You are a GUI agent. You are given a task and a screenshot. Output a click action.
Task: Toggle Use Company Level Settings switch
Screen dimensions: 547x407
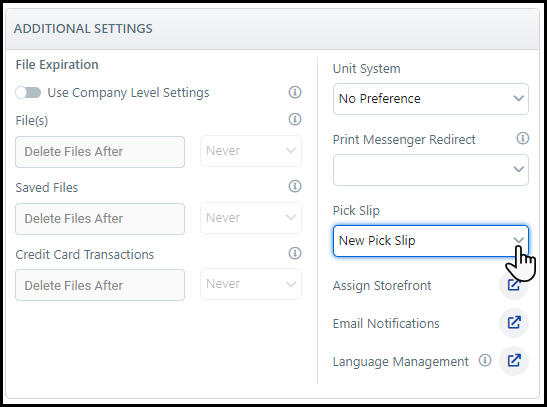[x=28, y=93]
